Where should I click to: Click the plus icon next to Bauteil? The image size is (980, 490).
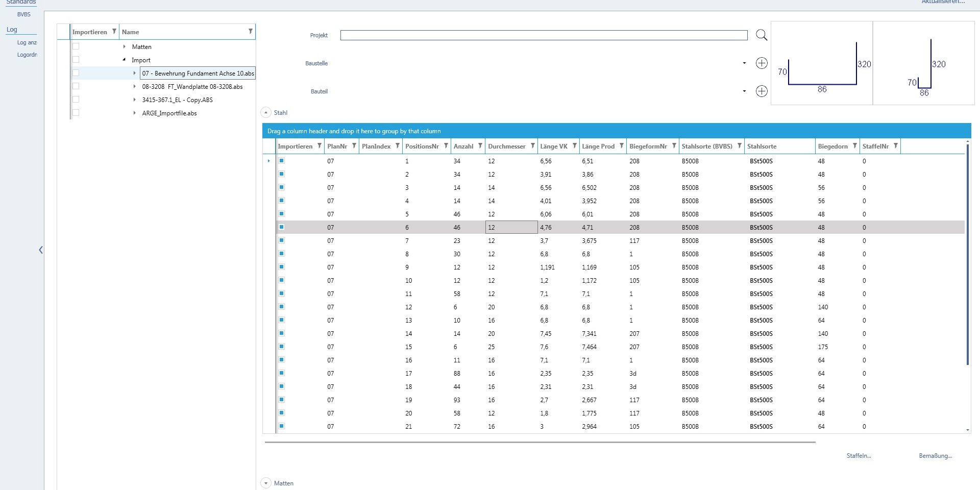tap(761, 91)
